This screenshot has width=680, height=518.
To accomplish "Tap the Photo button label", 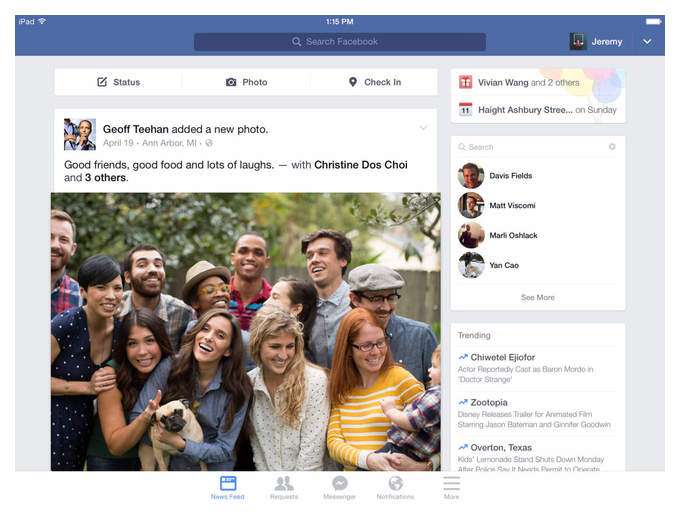I will [255, 82].
